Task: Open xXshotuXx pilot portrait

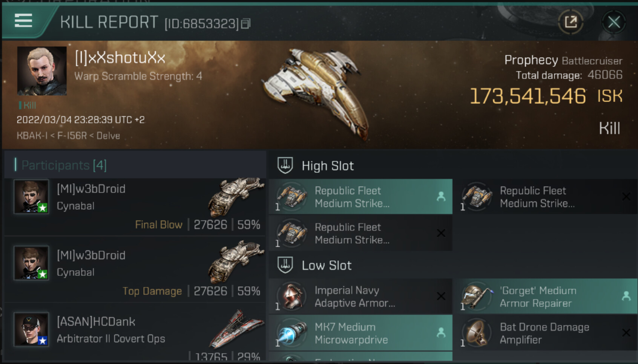Action: click(x=42, y=71)
